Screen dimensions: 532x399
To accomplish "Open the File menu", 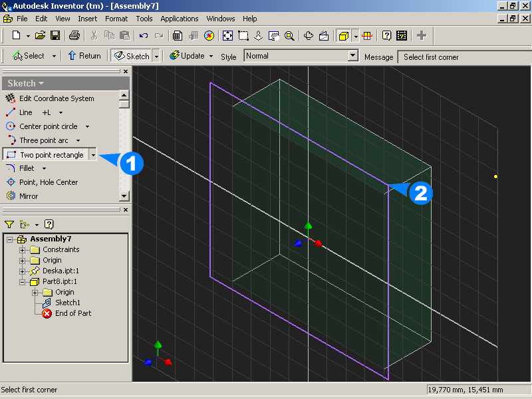I will pyautogui.click(x=22, y=19).
